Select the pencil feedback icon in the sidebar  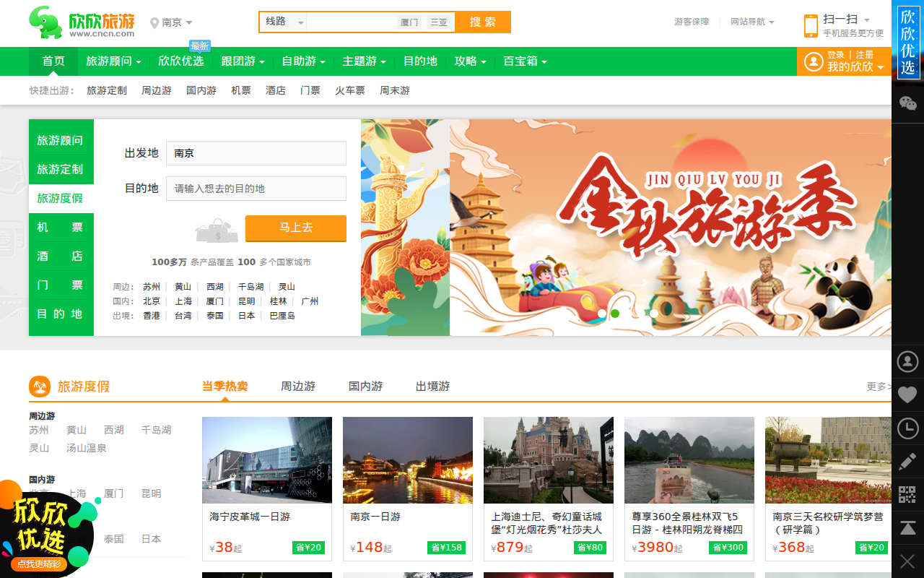tap(907, 462)
